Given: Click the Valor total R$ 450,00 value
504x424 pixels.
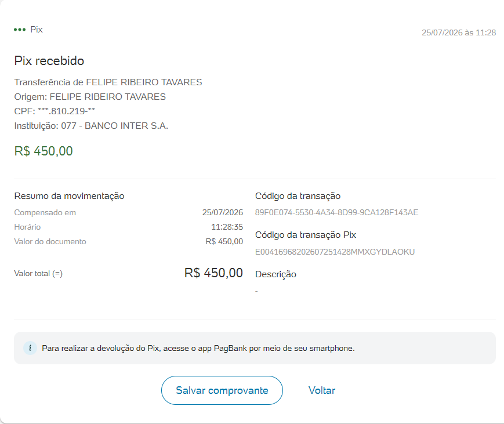Looking at the screenshot, I should [213, 273].
